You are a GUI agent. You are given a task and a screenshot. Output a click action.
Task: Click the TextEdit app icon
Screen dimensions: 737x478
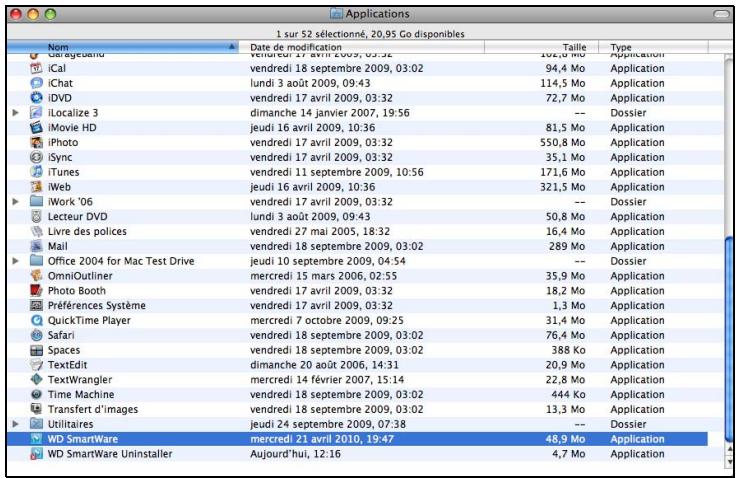pos(36,365)
